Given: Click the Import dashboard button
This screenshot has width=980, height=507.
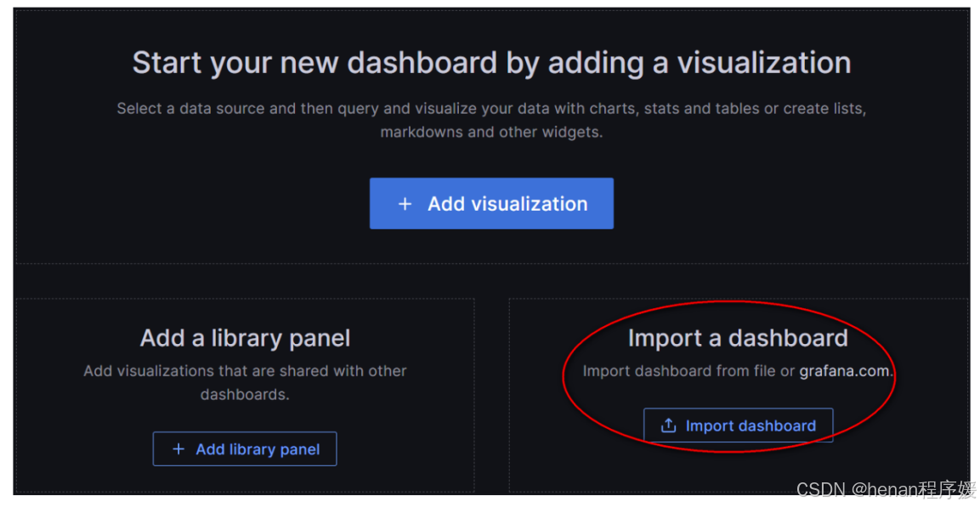Looking at the screenshot, I should 738,425.
